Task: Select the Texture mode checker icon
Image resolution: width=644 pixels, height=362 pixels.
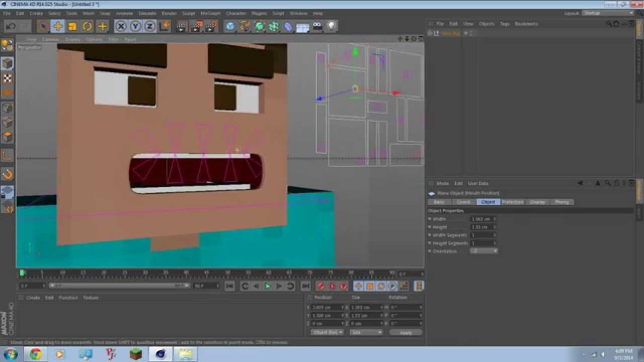Action: pos(7,78)
